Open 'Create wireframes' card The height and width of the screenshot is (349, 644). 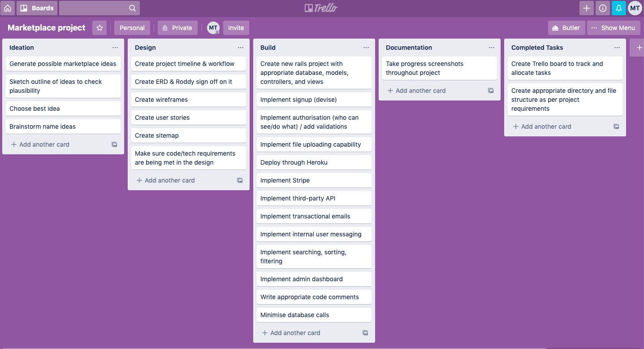click(189, 100)
